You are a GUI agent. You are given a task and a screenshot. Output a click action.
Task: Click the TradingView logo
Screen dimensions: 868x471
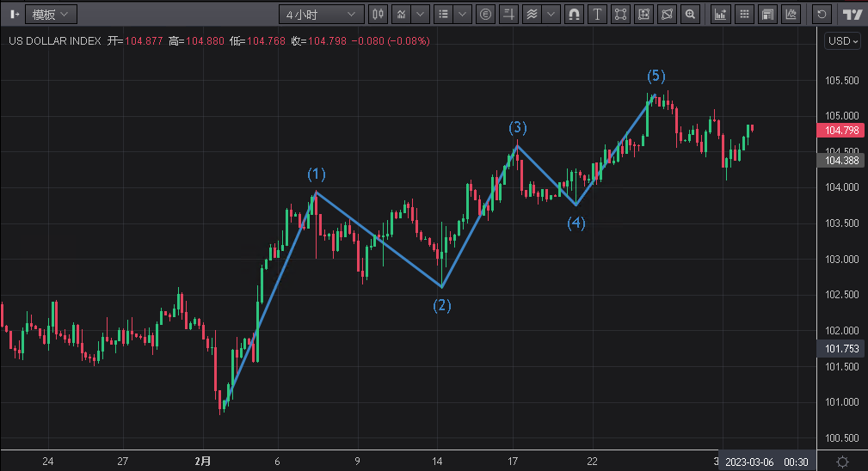(853, 15)
